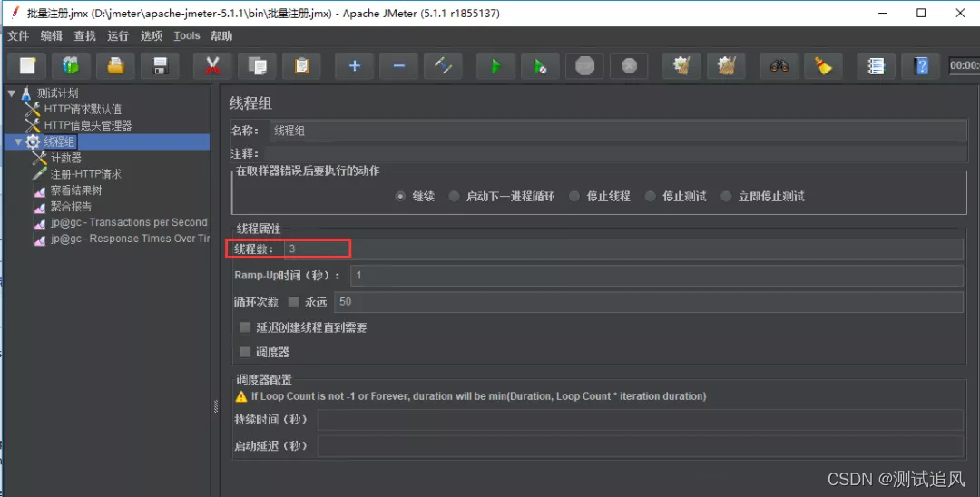The width and height of the screenshot is (980, 497).
Task: Open Search with the binoculars icon
Action: coord(779,65)
